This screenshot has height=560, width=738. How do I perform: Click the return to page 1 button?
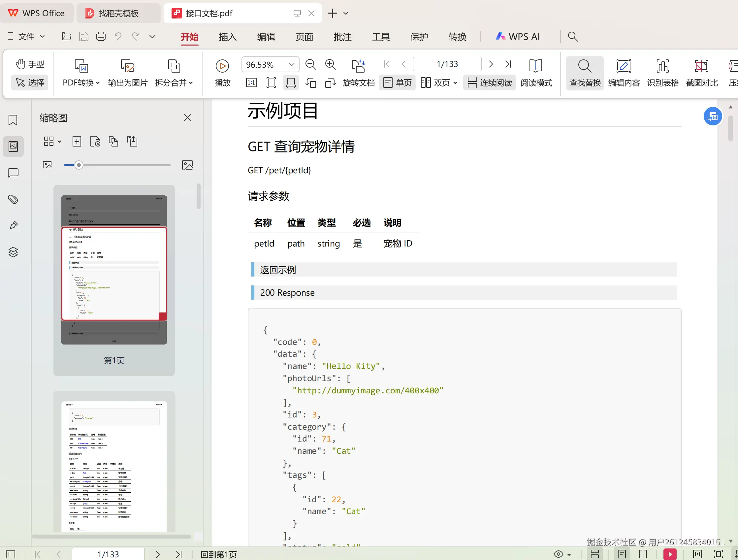218,554
